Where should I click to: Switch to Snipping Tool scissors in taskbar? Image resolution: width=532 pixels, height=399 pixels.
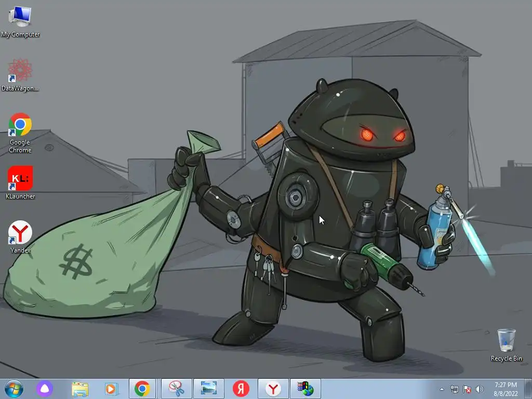(177, 389)
